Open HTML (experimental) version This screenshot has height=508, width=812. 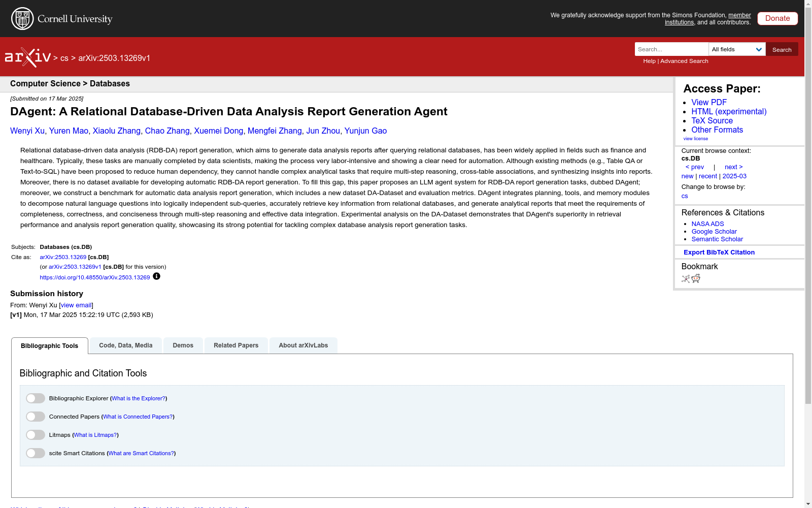(x=729, y=112)
